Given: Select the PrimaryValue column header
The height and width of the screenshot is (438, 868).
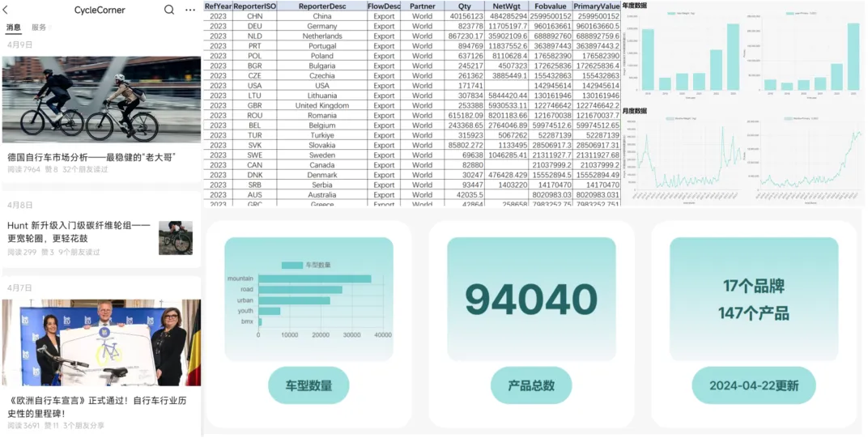Looking at the screenshot, I should coord(596,6).
